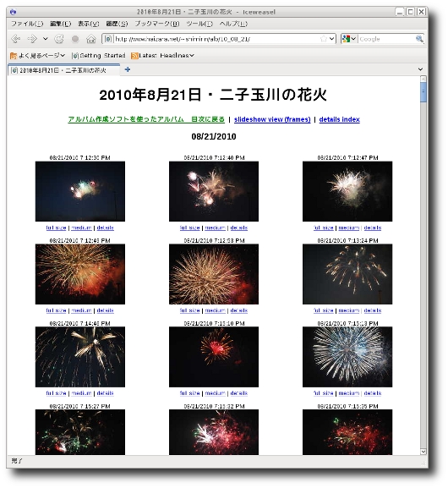Click the search magnifier icon
The height and width of the screenshot is (488, 448).
click(419, 39)
